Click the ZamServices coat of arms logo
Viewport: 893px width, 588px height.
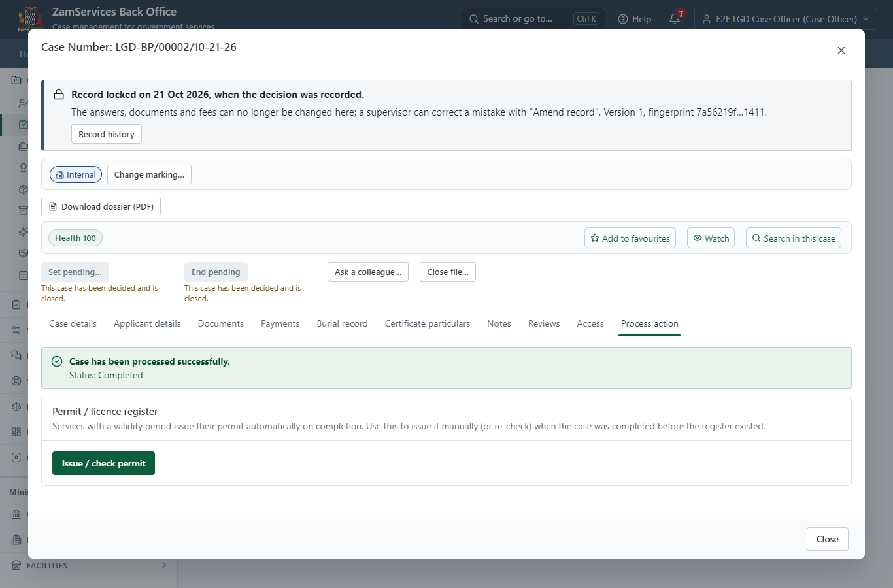(31, 18)
